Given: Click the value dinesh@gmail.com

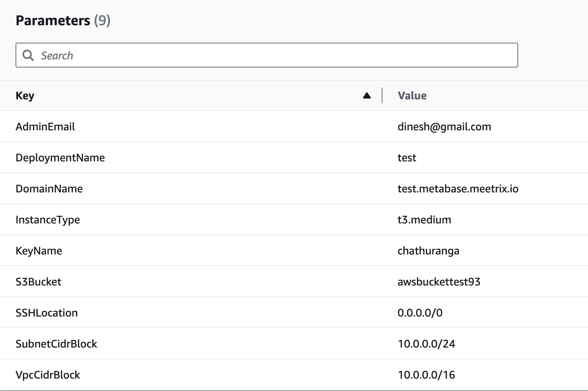Looking at the screenshot, I should [444, 126].
